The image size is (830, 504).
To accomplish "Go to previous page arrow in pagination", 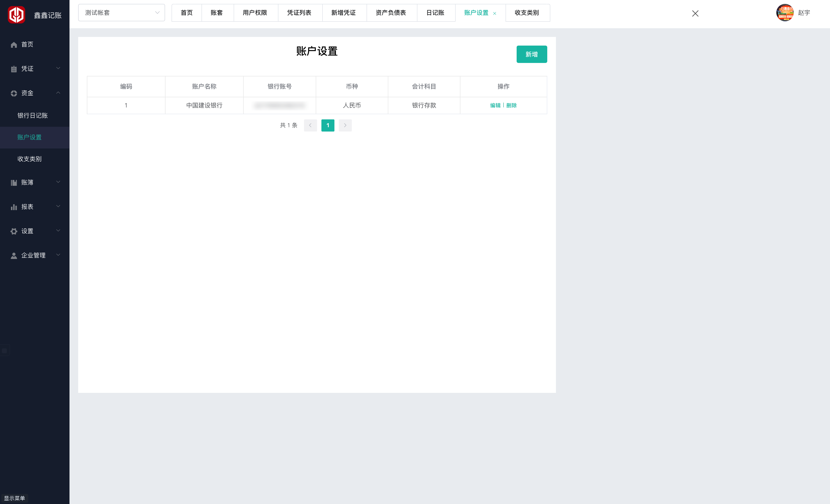I will 310,125.
